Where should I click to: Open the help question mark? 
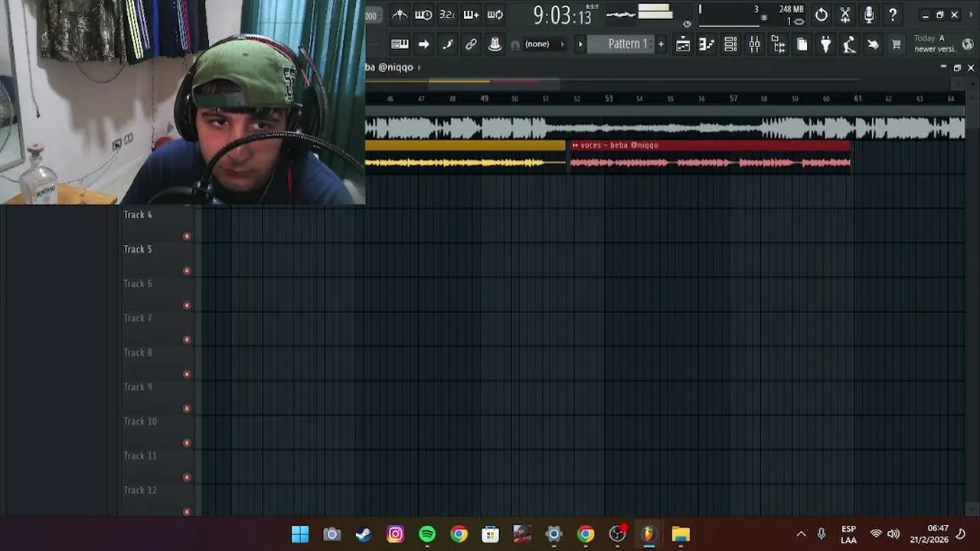point(892,15)
